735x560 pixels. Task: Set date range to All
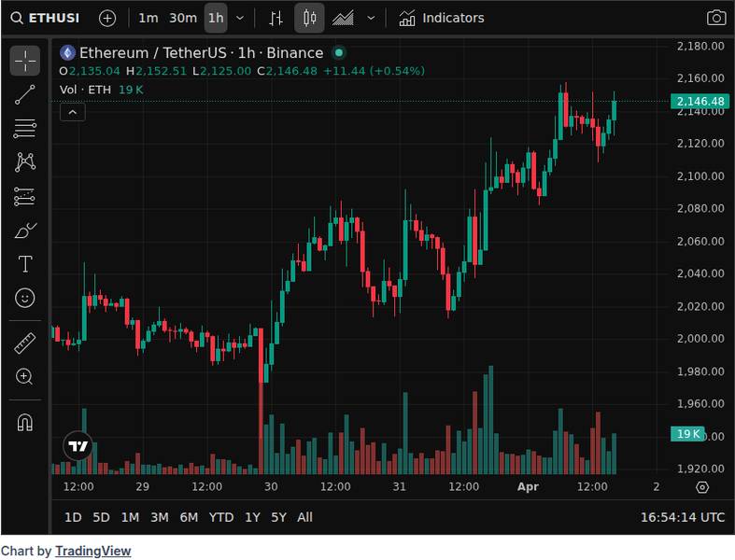(x=304, y=517)
